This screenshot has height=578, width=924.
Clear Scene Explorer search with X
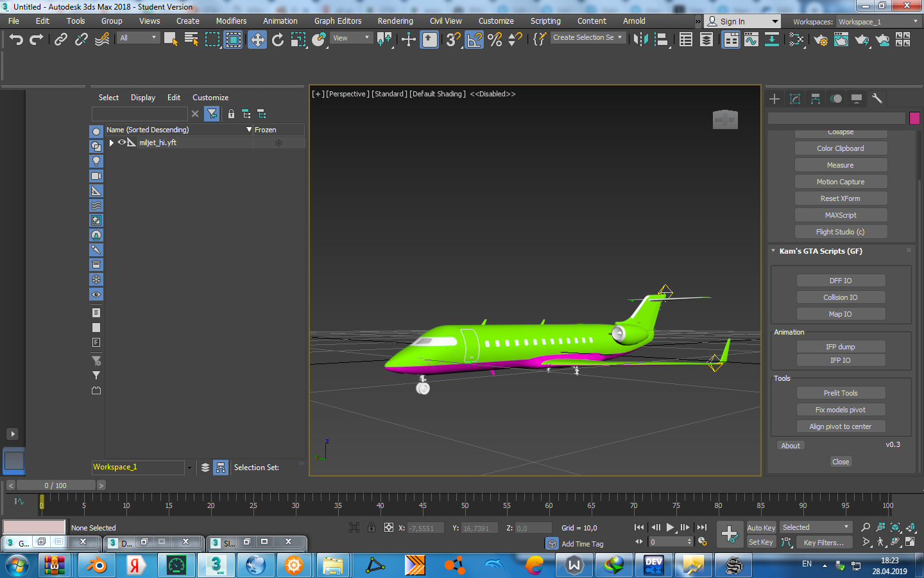point(195,114)
